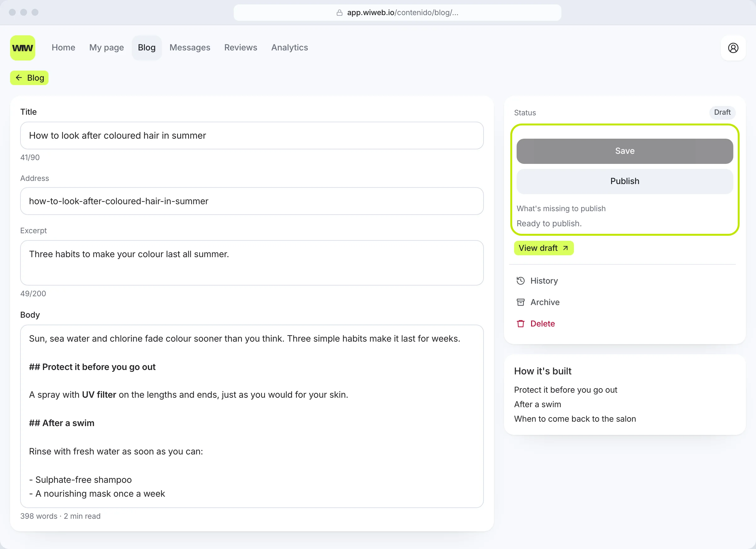756x549 pixels.
Task: Click the Delete trash icon
Action: point(520,324)
